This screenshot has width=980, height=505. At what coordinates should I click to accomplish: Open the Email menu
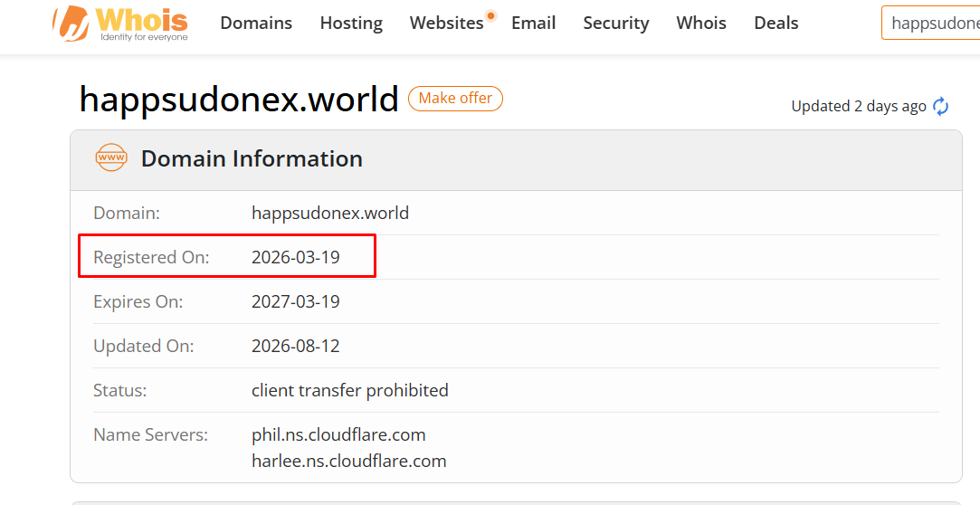tap(533, 24)
